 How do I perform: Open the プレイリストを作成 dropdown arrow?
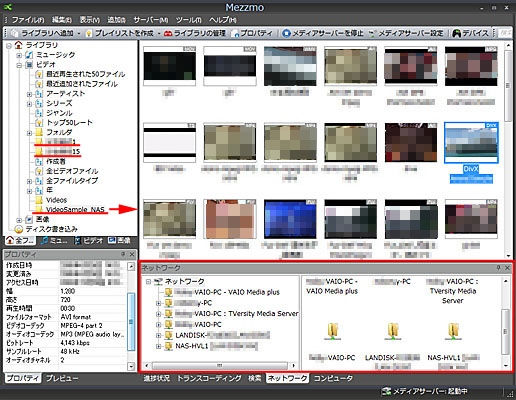(159, 33)
